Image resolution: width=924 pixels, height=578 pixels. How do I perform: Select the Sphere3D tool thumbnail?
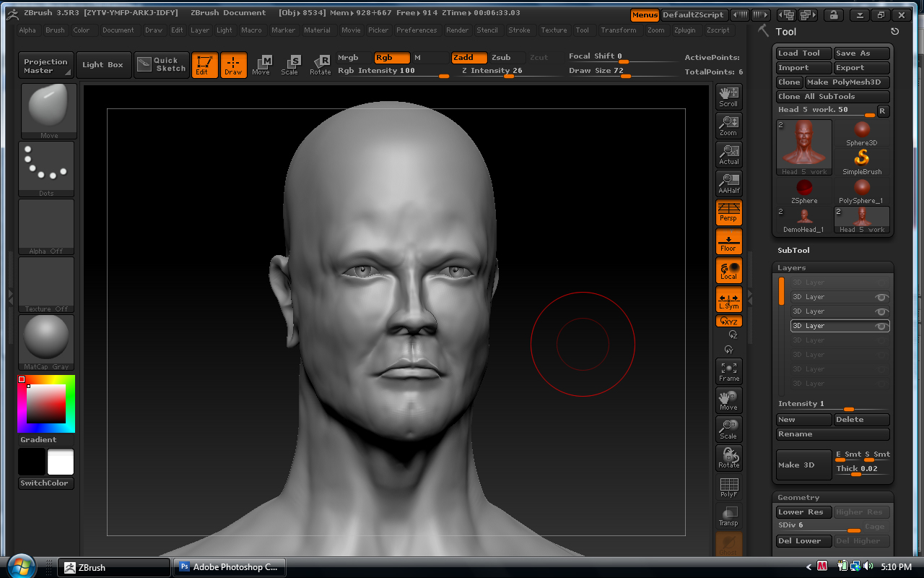[x=862, y=134]
